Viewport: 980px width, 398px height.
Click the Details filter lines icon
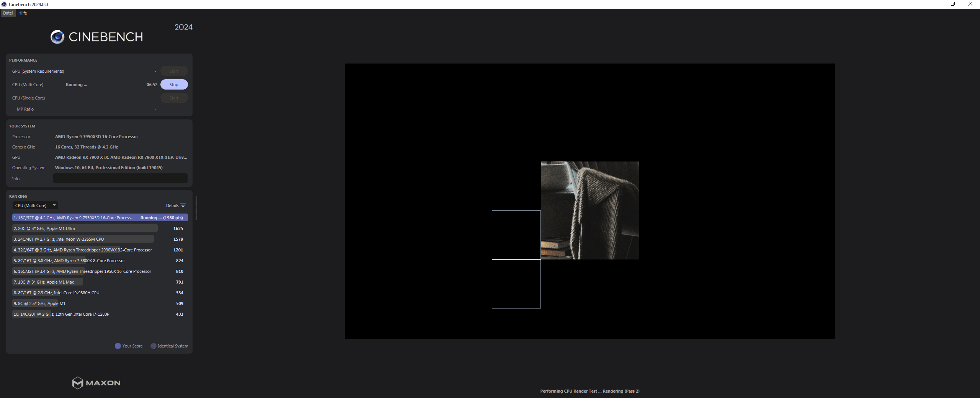[x=183, y=206]
